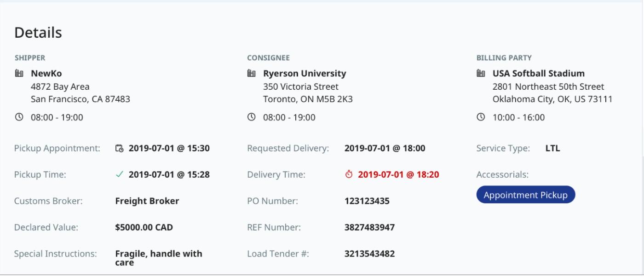Click the PO Number value 123123435

click(x=367, y=201)
